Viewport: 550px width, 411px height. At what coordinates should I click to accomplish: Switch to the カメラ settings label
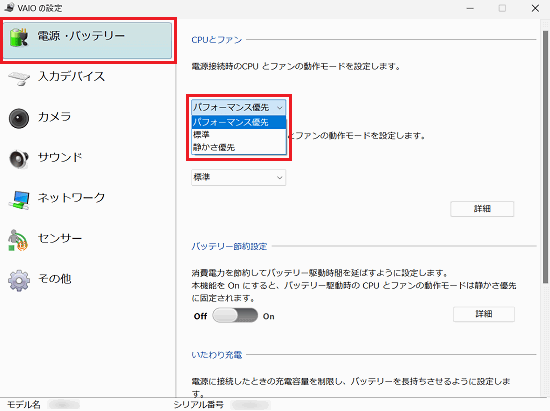click(x=54, y=116)
